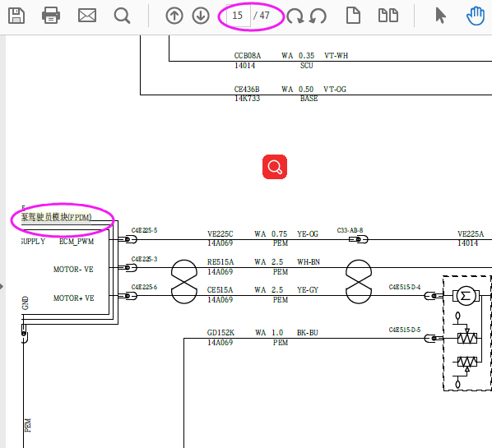The width and height of the screenshot is (492, 448).
Task: Click the connector label C4E515-D-4
Action: 405,287
